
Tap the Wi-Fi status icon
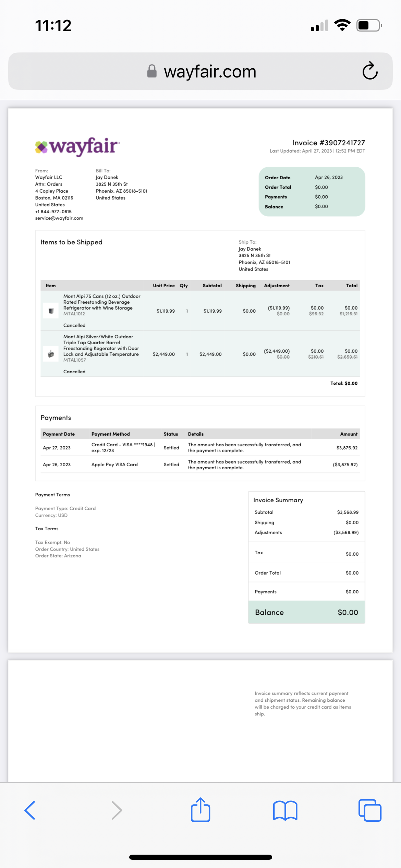[x=342, y=25]
